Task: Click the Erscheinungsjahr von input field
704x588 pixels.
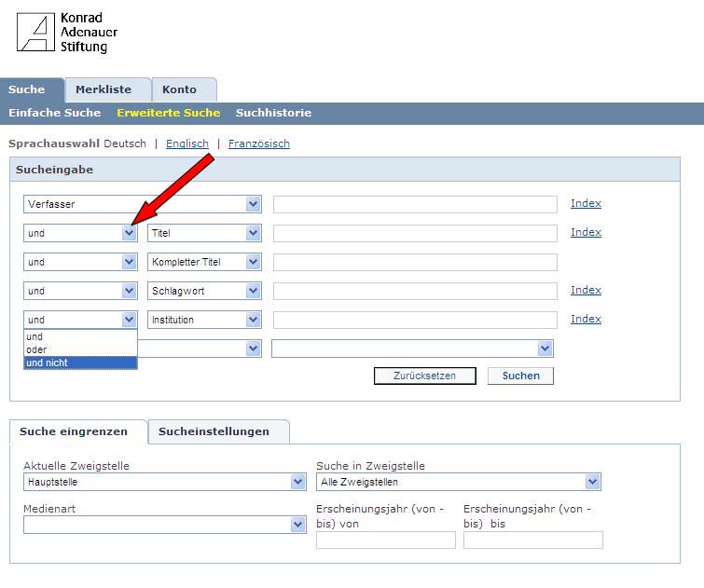Action: point(385,540)
